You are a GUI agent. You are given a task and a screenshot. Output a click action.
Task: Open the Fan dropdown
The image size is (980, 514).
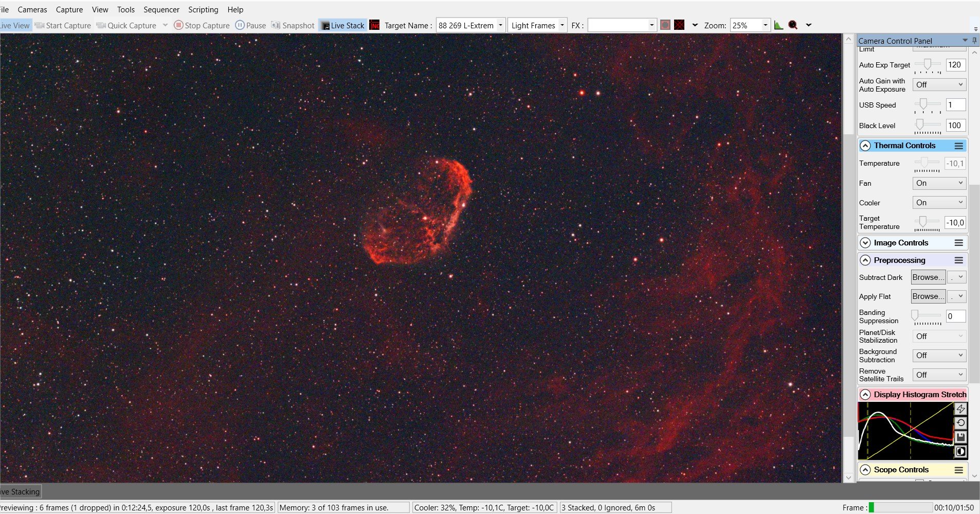pyautogui.click(x=939, y=183)
